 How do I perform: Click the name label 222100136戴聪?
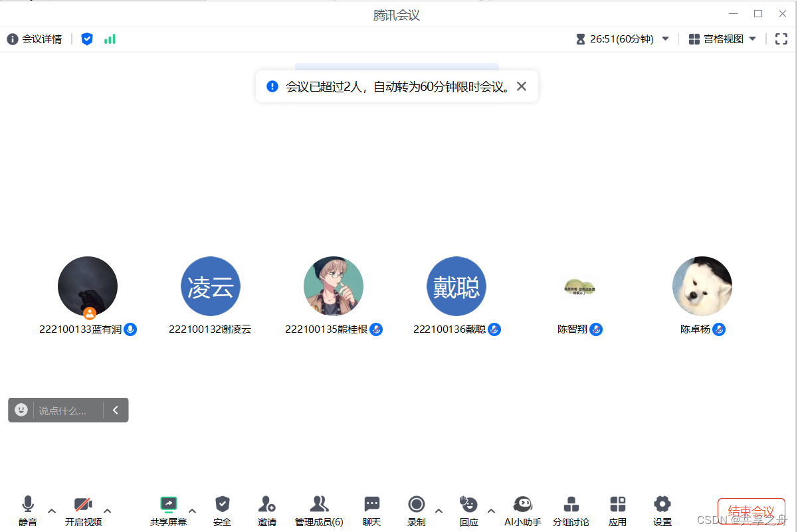[x=449, y=329]
